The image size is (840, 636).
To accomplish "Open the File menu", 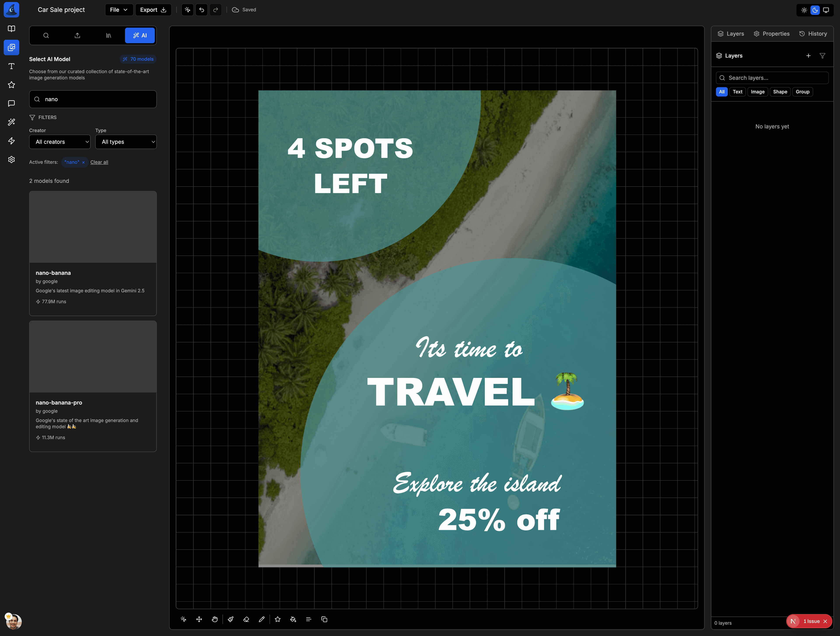I will [119, 9].
